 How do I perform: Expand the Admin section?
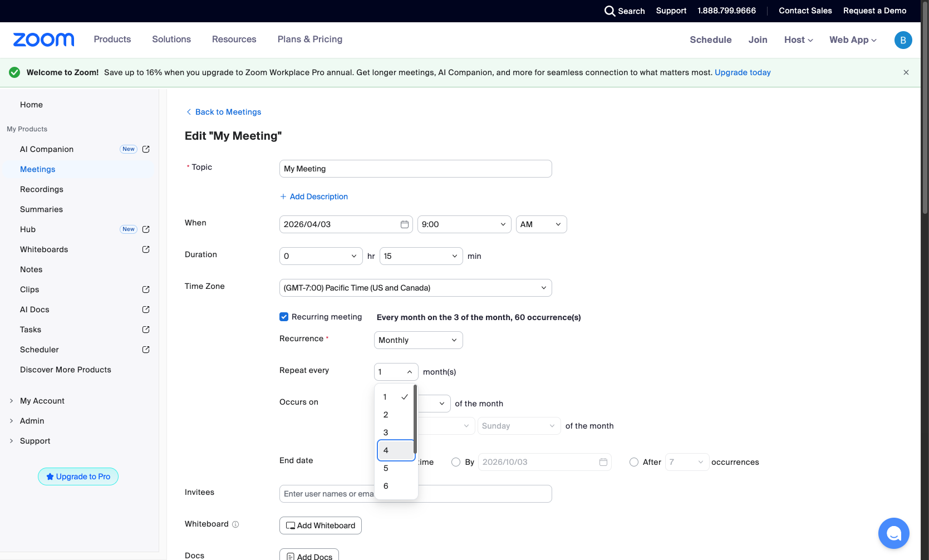pyautogui.click(x=32, y=421)
